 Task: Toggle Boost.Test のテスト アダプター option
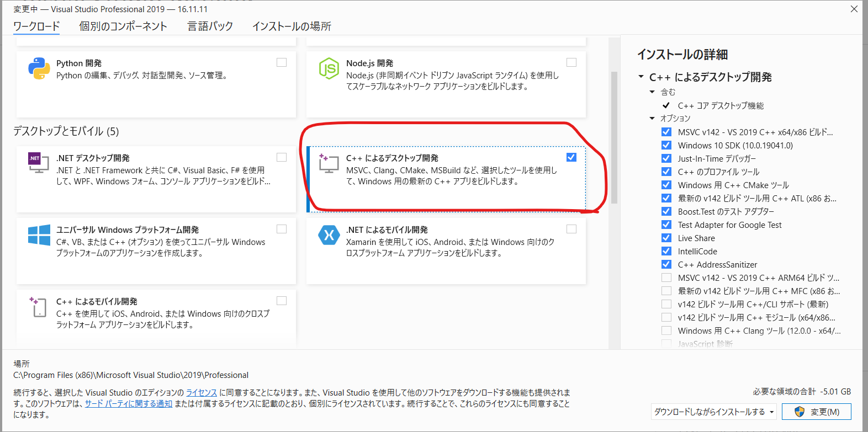(x=666, y=211)
